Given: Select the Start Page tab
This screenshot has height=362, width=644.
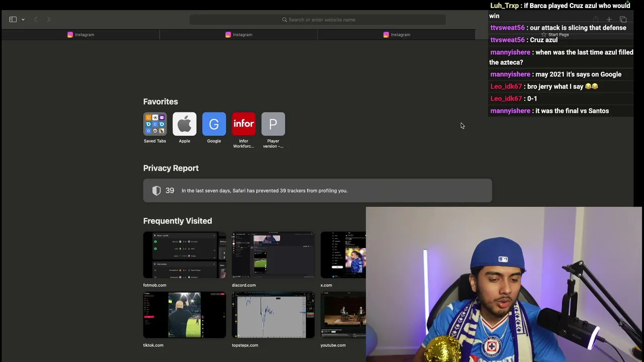Looking at the screenshot, I should point(555,35).
